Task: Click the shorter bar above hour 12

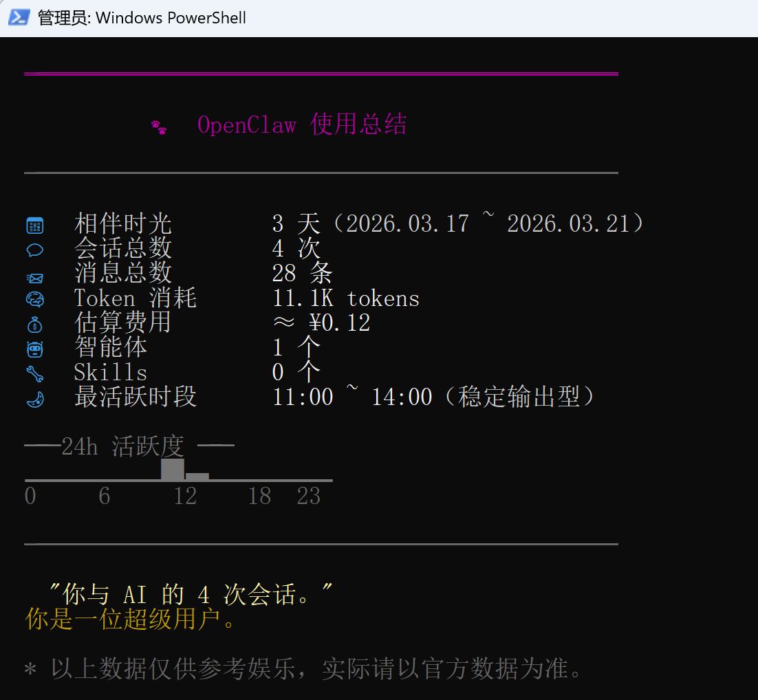Action: (197, 476)
